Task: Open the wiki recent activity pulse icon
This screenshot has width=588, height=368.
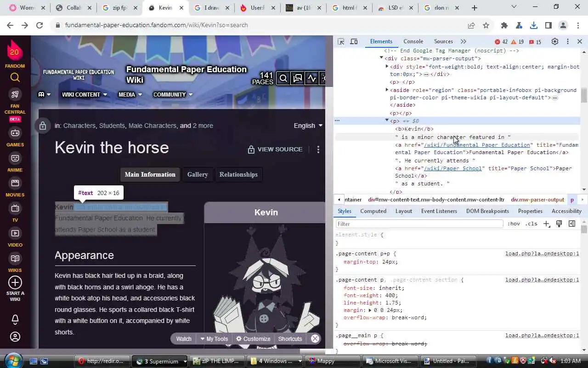Action: [x=312, y=78]
